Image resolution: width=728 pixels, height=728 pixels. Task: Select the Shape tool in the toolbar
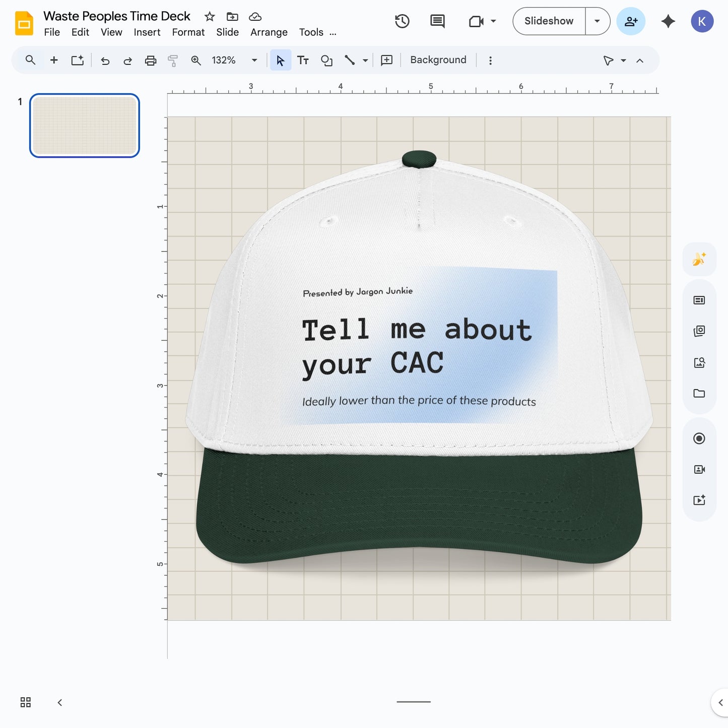tap(326, 60)
